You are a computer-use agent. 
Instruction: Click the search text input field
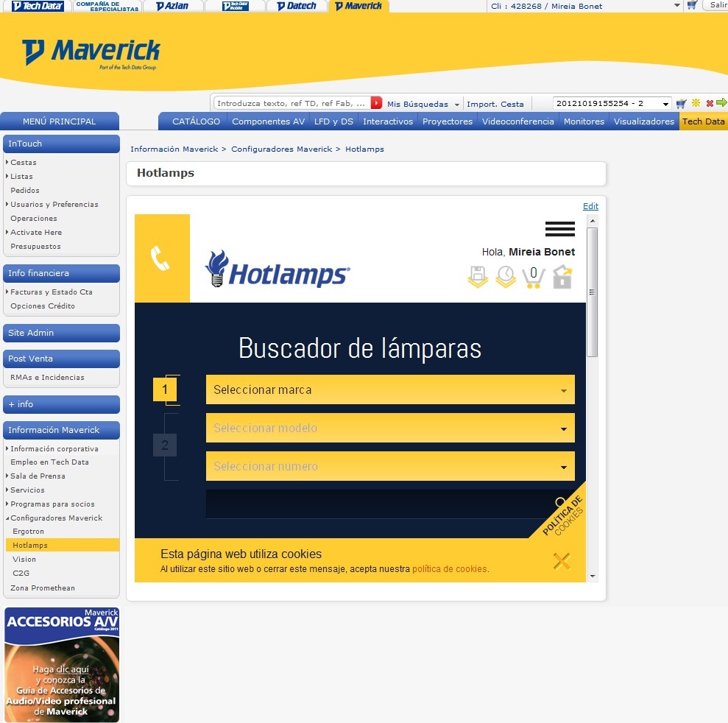[x=291, y=104]
